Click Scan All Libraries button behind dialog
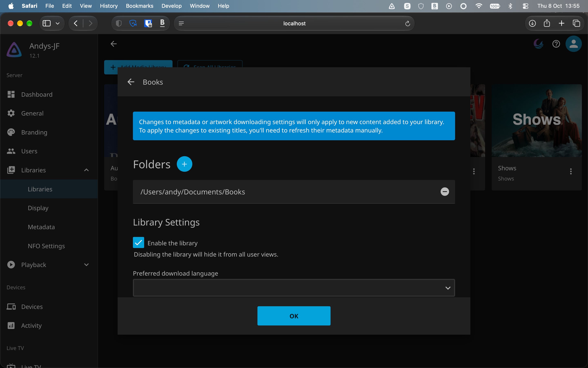This screenshot has width=588, height=368. (x=210, y=64)
